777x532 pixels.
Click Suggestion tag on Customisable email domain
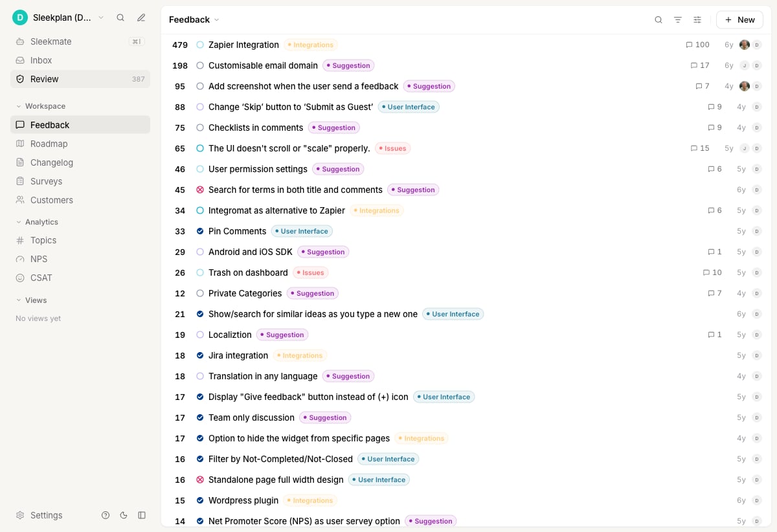coord(348,65)
